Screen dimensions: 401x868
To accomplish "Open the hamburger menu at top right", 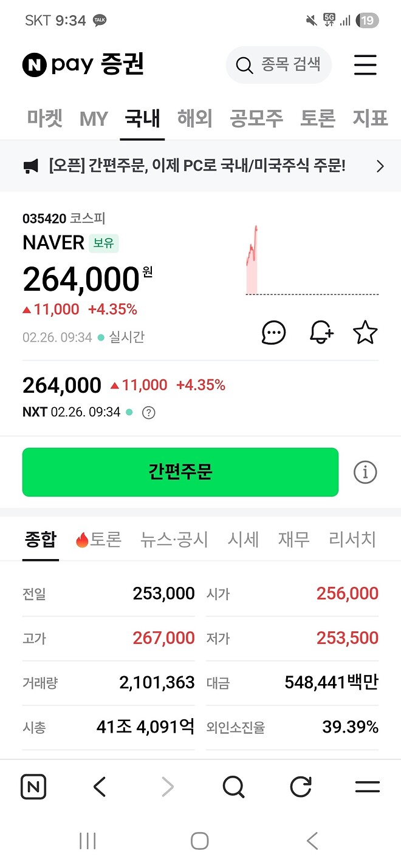I will pos(365,65).
